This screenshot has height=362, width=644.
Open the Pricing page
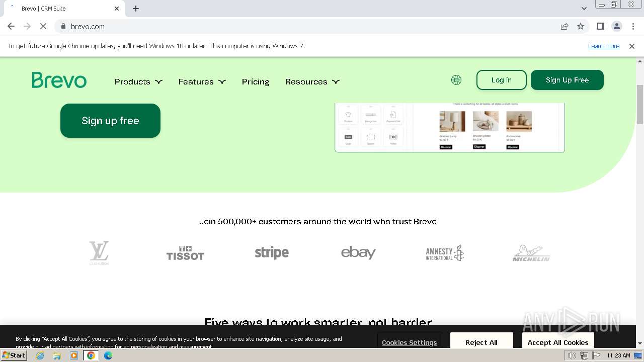[256, 81]
